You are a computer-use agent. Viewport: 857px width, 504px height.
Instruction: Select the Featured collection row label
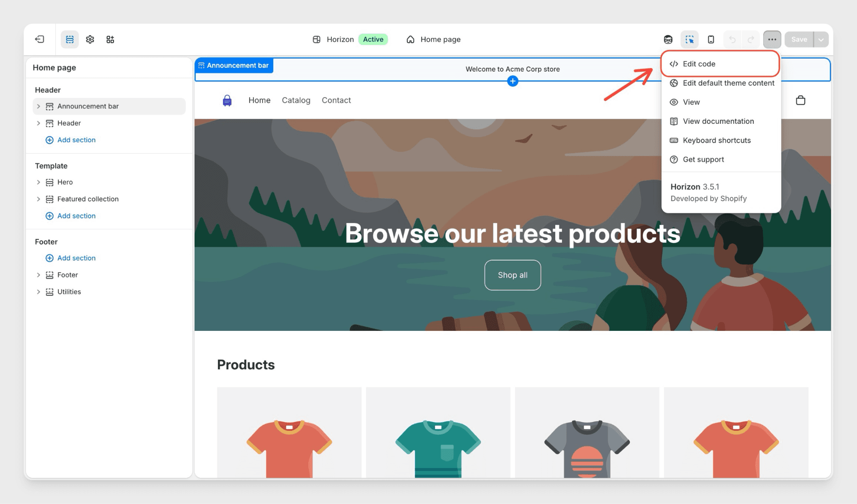click(x=88, y=199)
